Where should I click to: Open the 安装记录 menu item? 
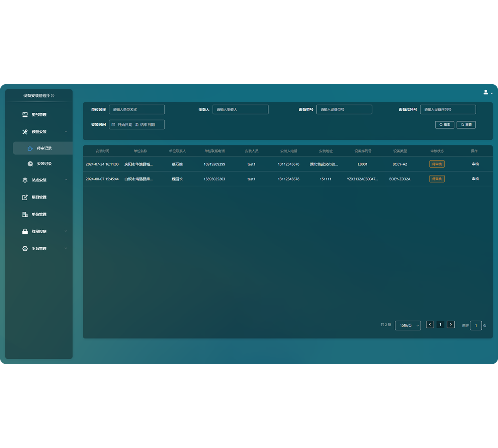coord(44,164)
